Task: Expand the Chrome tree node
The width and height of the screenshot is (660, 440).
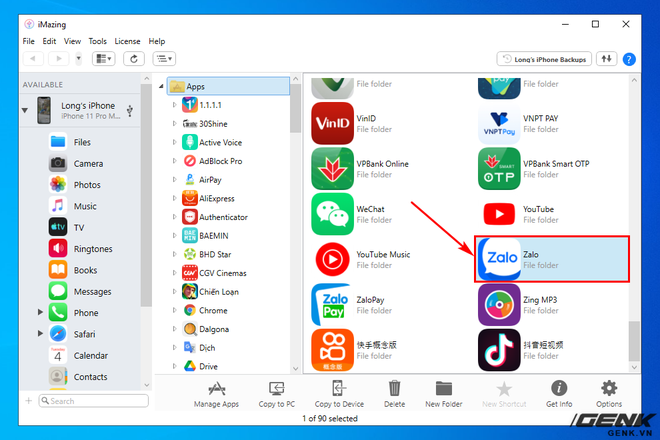Action: click(174, 310)
